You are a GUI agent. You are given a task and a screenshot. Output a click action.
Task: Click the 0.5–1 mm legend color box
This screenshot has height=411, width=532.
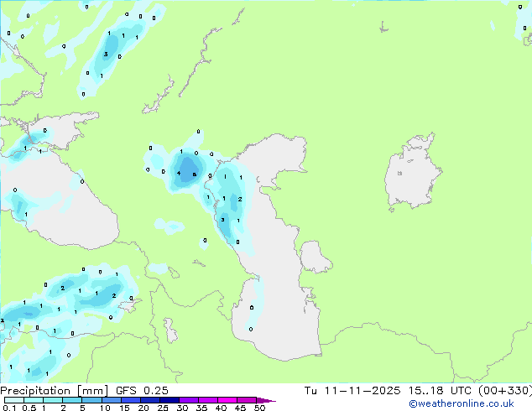[34, 400]
